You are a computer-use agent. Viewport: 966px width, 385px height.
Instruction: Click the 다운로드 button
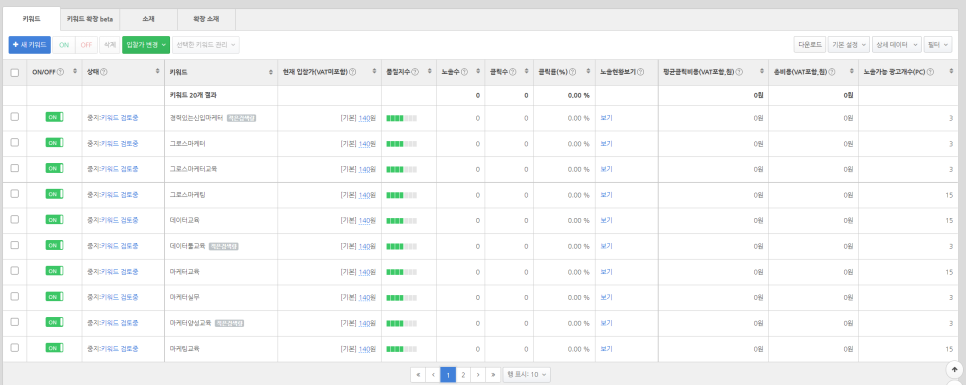tap(810, 45)
